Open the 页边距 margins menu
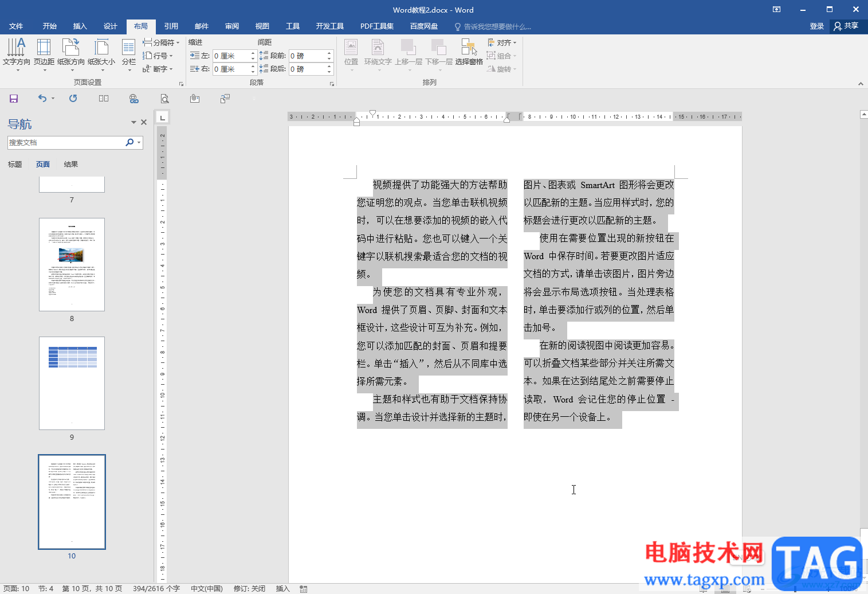This screenshot has height=594, width=868. pos(44,55)
